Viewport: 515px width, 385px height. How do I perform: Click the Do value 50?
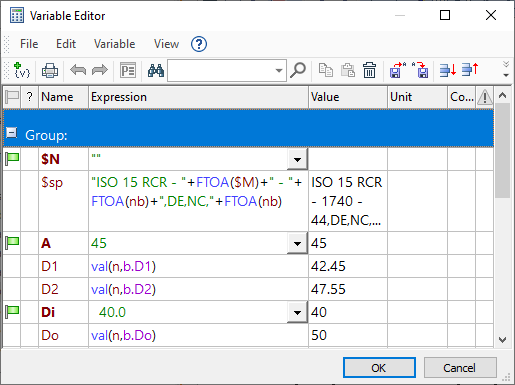319,335
